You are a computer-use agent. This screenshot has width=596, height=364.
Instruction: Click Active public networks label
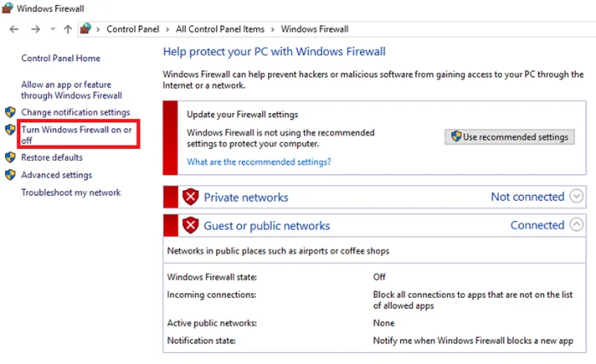pos(212,323)
